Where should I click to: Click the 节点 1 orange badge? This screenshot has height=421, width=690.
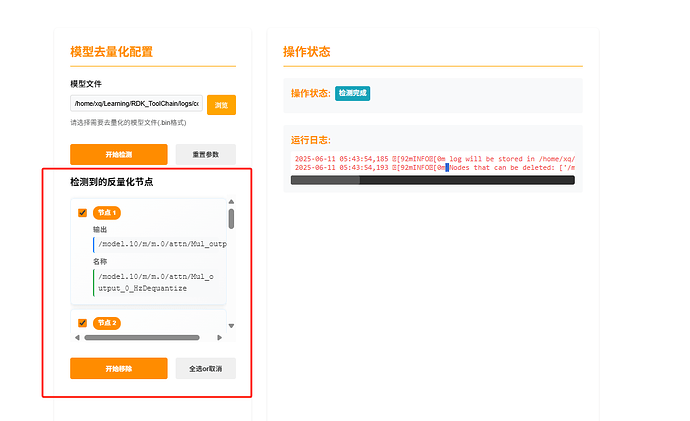[107, 213]
